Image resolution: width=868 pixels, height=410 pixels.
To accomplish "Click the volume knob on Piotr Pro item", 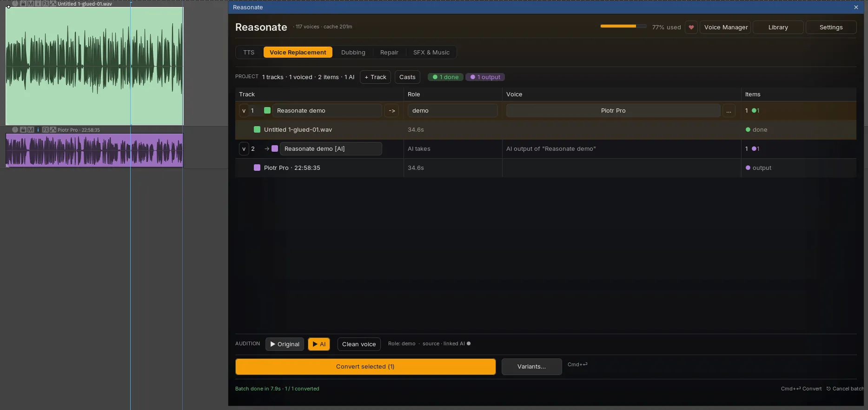I will [15, 129].
